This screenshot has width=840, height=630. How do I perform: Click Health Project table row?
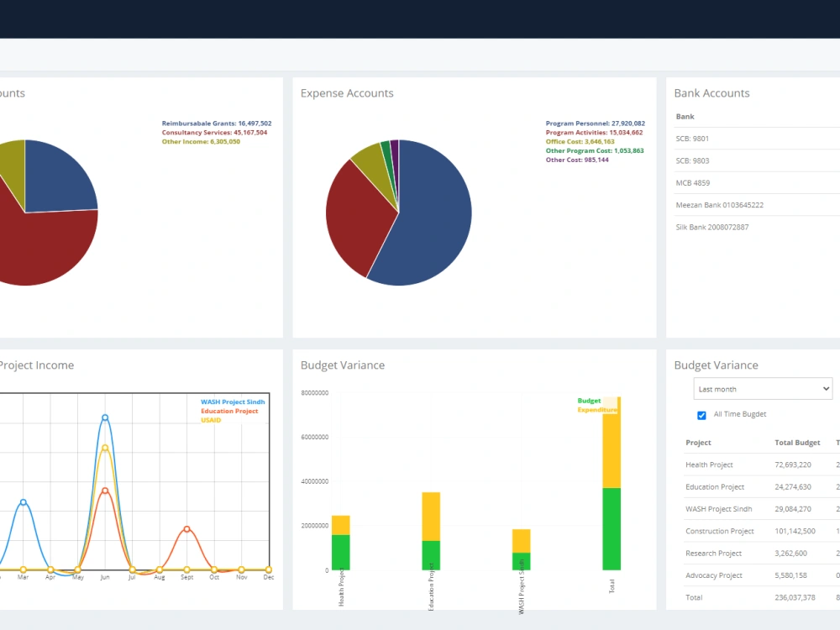tap(762, 465)
